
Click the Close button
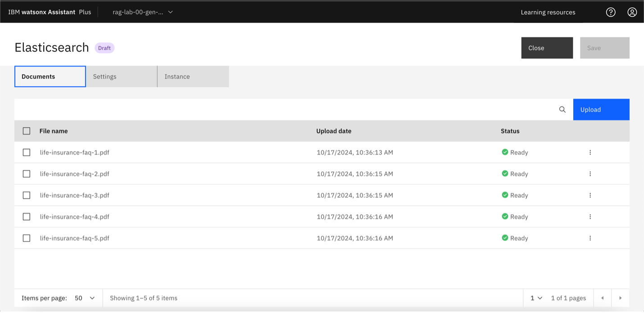(547, 48)
